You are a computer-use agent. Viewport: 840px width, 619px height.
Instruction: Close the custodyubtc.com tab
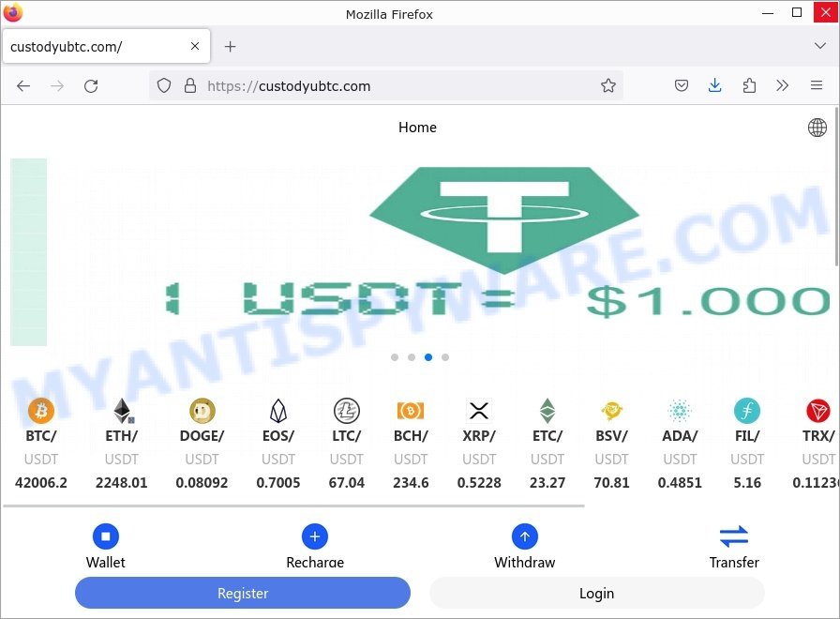[195, 46]
